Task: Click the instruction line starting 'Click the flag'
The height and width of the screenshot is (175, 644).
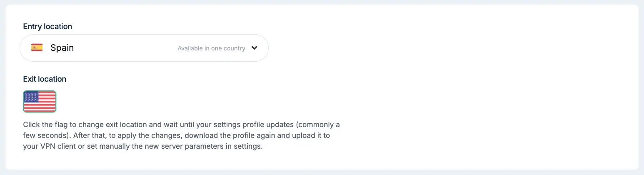Action: click(182, 125)
